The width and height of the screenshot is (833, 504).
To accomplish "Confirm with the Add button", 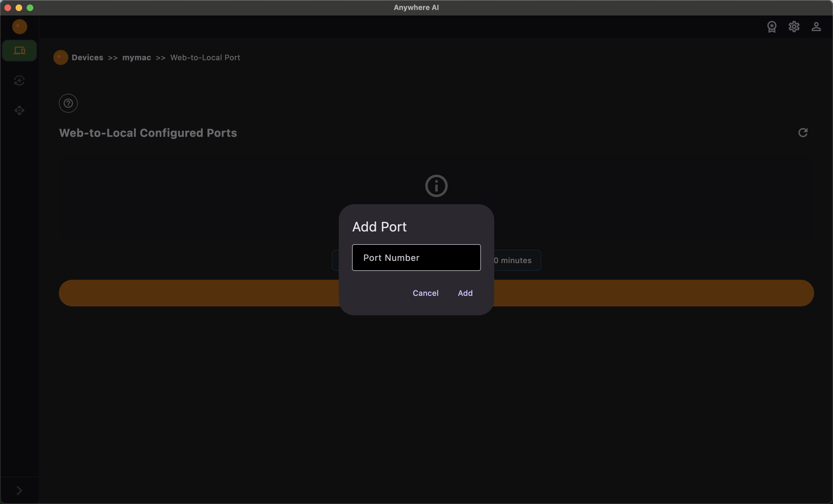I will [x=465, y=293].
